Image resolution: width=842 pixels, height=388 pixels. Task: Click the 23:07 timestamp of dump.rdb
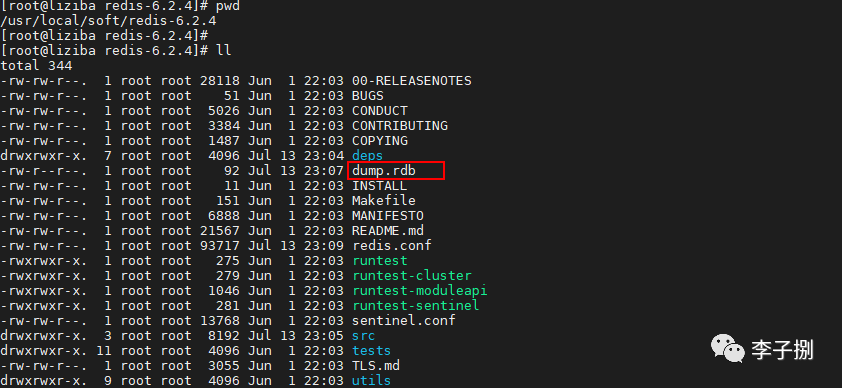click(x=324, y=171)
